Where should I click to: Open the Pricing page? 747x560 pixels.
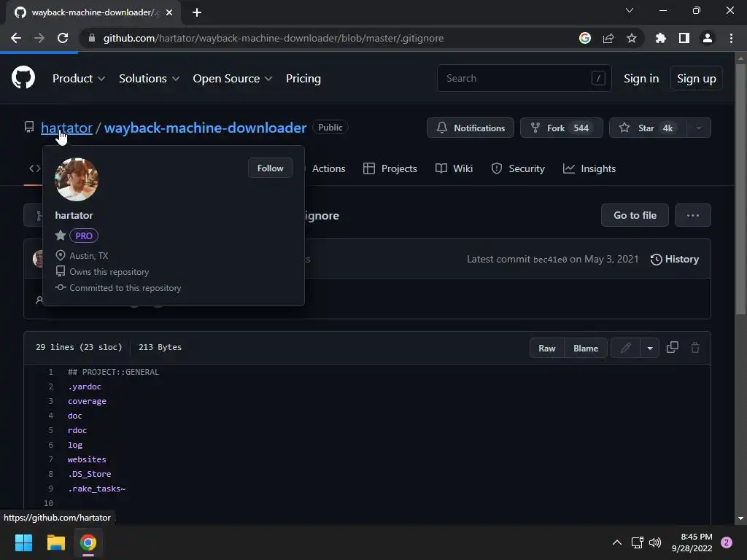click(x=303, y=78)
